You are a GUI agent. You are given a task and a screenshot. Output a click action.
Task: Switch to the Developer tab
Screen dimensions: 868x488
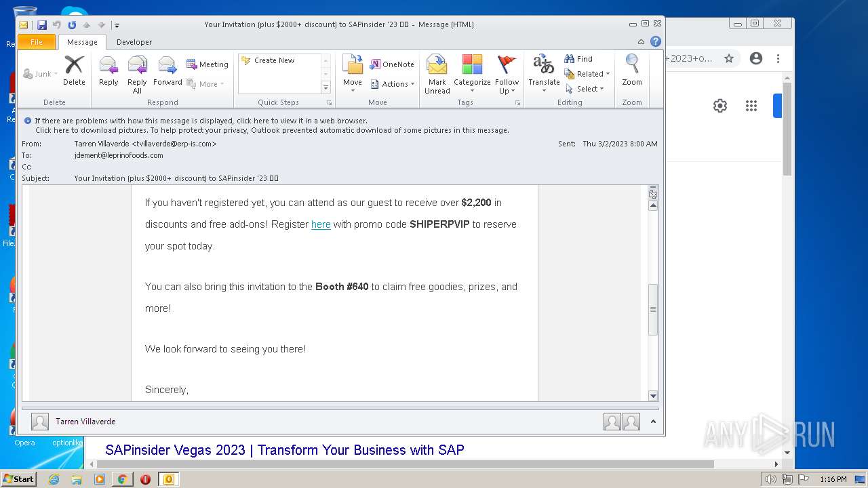click(134, 42)
